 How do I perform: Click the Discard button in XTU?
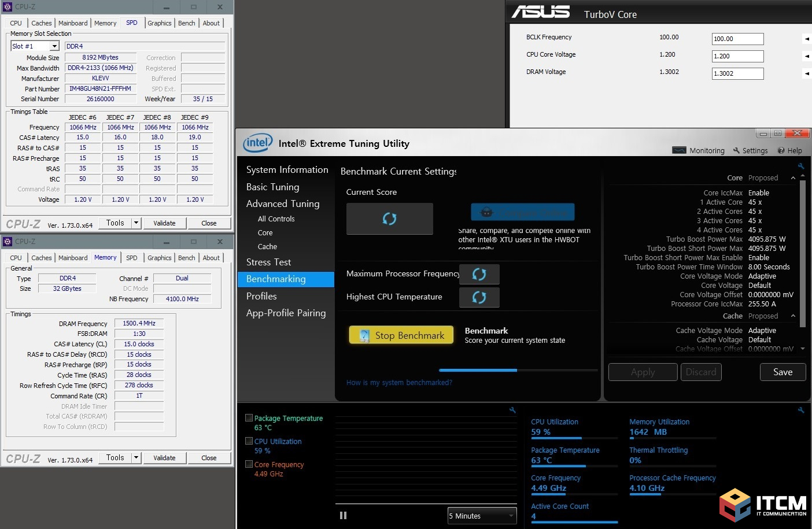pyautogui.click(x=701, y=372)
